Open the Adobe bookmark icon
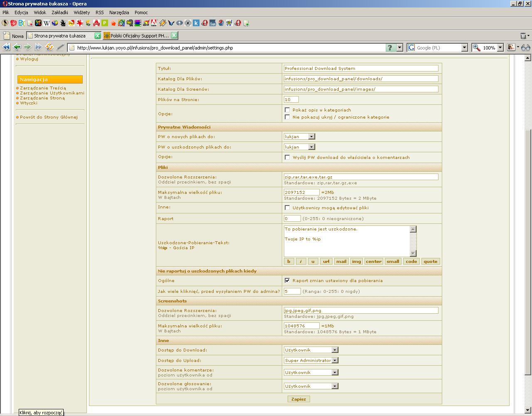Viewport: 532px width, 416px height. [154, 23]
